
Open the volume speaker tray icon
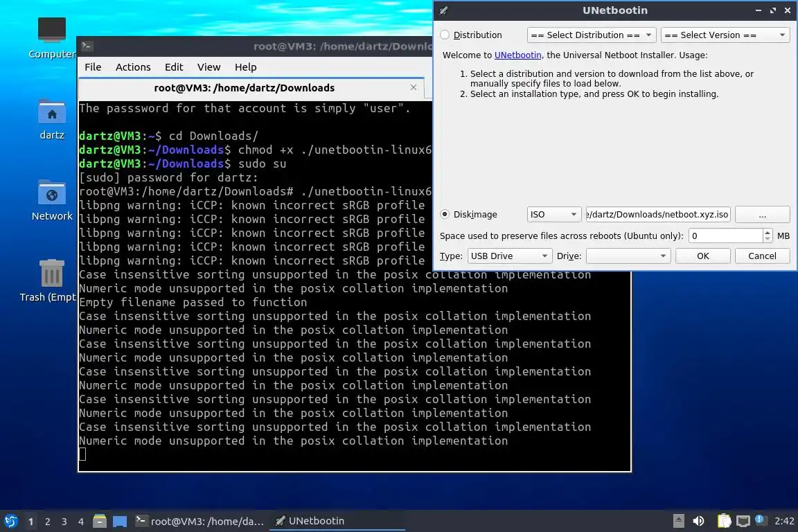coord(698,521)
